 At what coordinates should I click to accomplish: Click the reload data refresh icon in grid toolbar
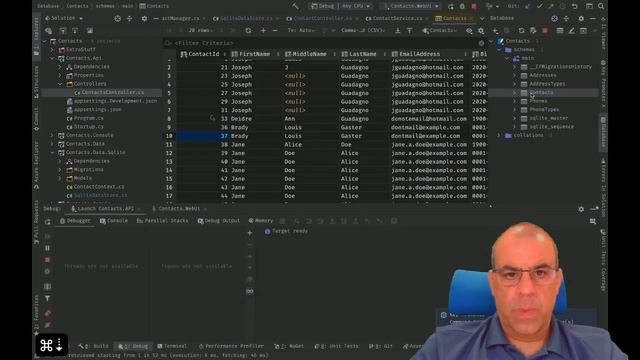[248, 31]
